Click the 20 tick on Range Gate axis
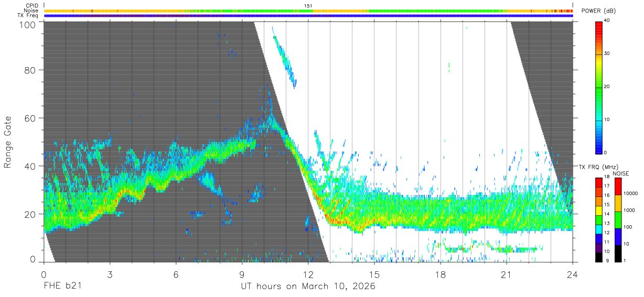 pos(29,214)
